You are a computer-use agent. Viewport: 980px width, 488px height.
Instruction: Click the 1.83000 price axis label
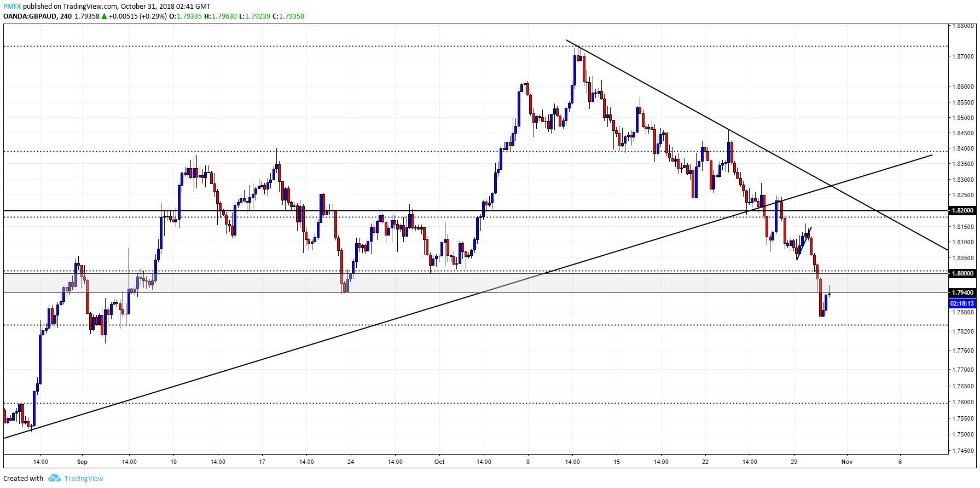tap(963, 180)
